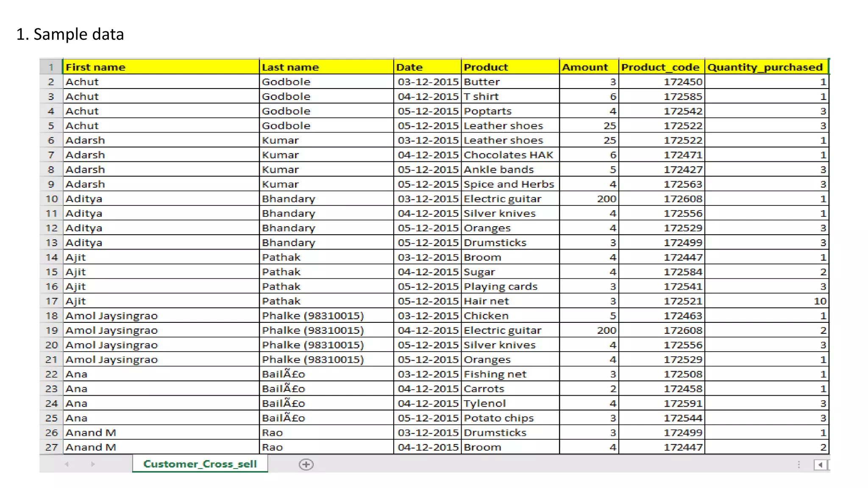868x488 pixels.
Task: Click date 03-12-2015 in row 2
Action: coord(427,82)
